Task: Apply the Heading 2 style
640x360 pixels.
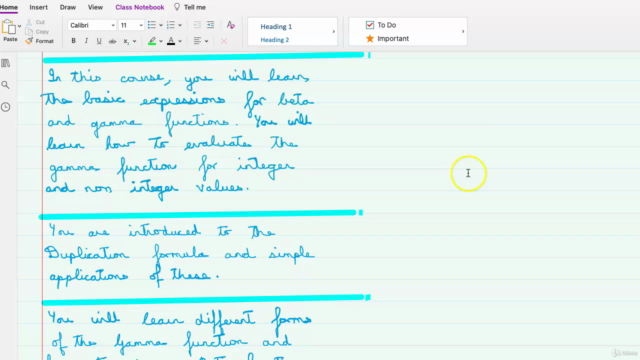Action: pyautogui.click(x=275, y=40)
